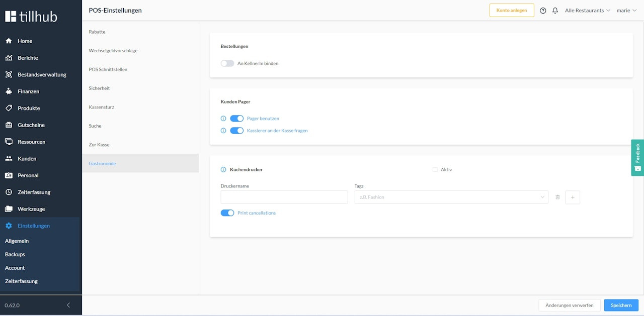Click the tillhub logo
This screenshot has height=316, width=644.
click(x=31, y=16)
